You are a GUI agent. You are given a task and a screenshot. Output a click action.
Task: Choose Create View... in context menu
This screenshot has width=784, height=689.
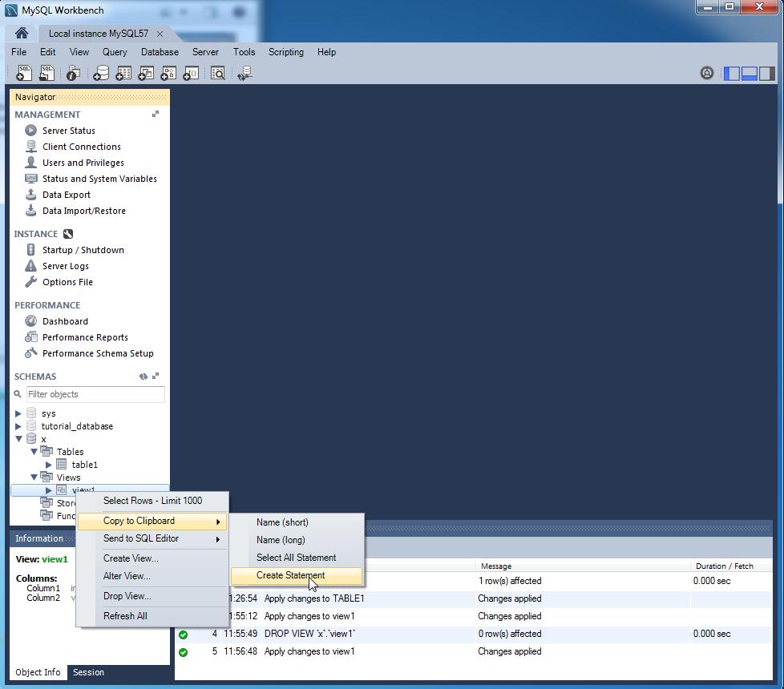pyautogui.click(x=152, y=558)
